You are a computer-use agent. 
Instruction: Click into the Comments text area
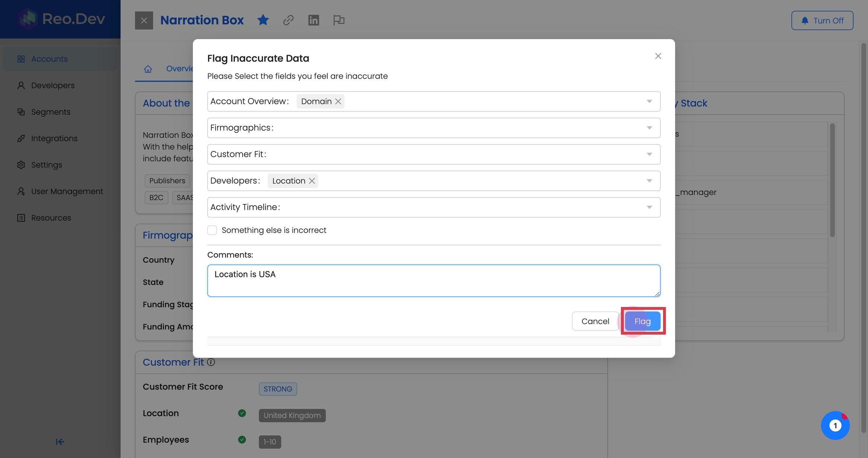433,281
